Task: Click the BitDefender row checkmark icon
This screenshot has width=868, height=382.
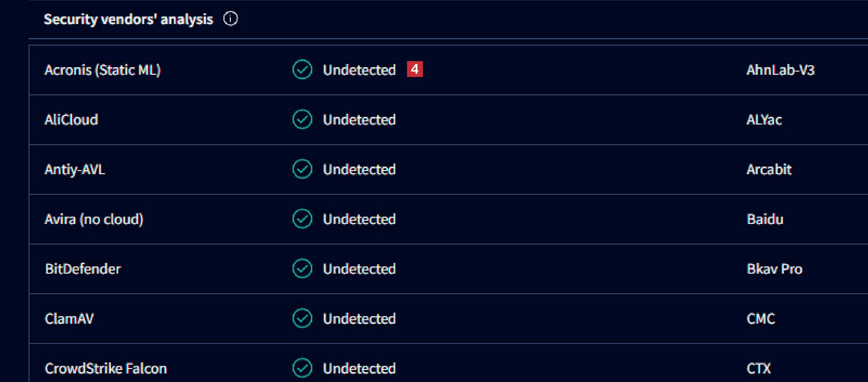Action: pos(302,269)
